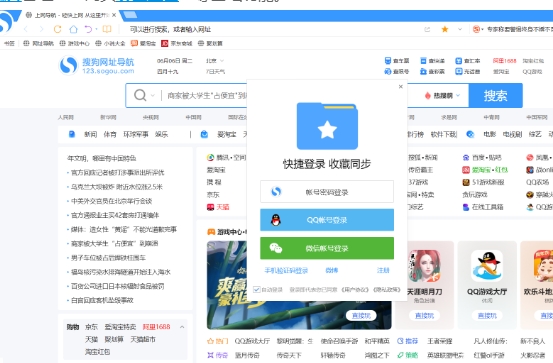This screenshot has width=553, height=363.
Task: Open the reading mode book icon
Action: (107, 29)
